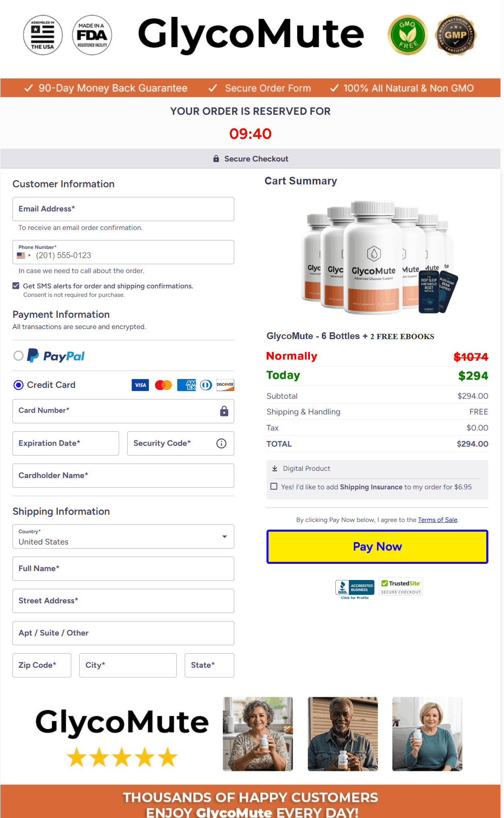Click the middle customer testimonial photo
504x818 pixels.
pos(342,734)
